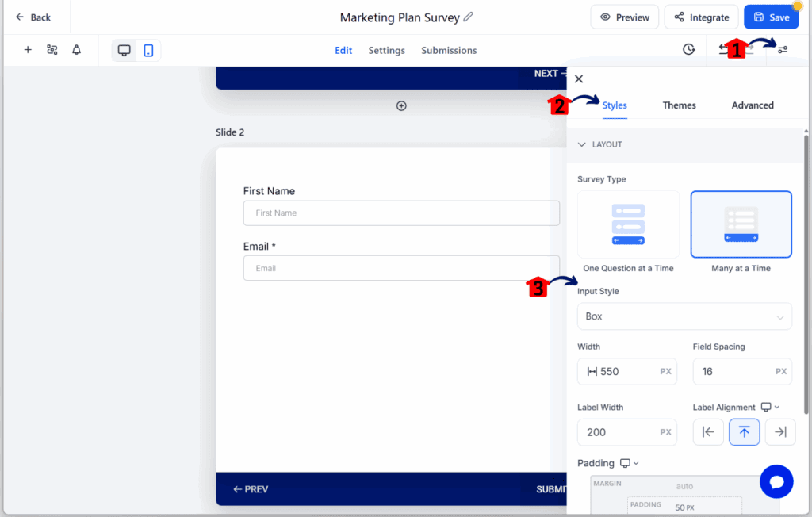Viewport: 812px width, 517px height.
Task: Align labels to the top
Action: 744,432
